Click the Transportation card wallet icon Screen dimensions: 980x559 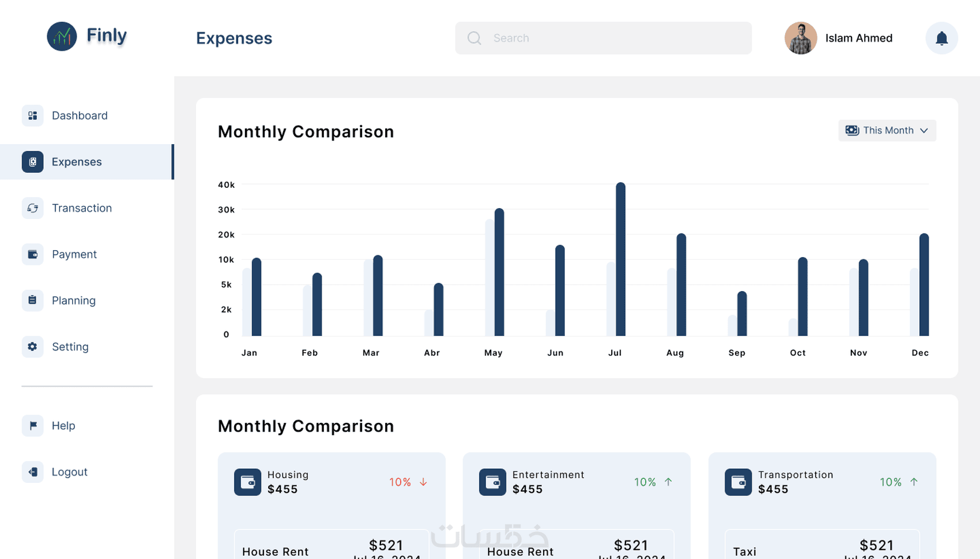coord(738,482)
